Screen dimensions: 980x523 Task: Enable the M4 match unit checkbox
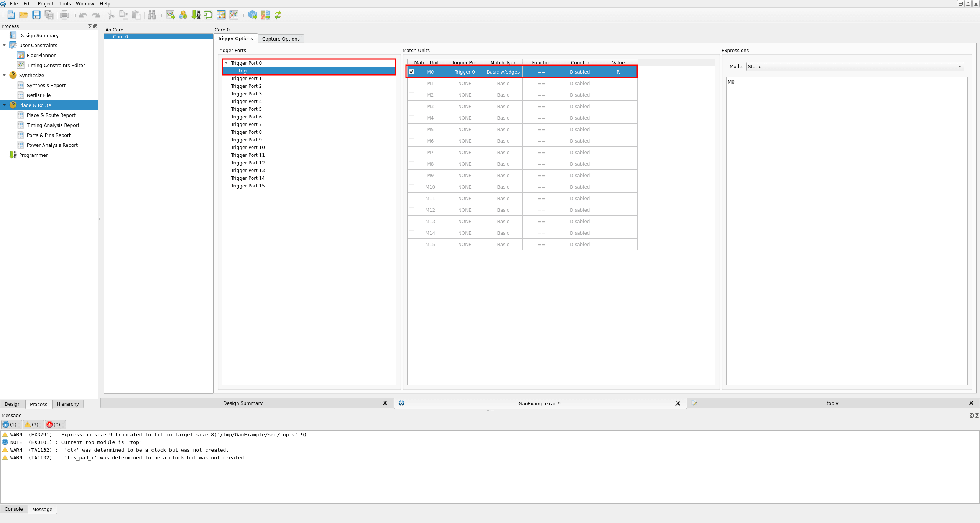tap(411, 118)
